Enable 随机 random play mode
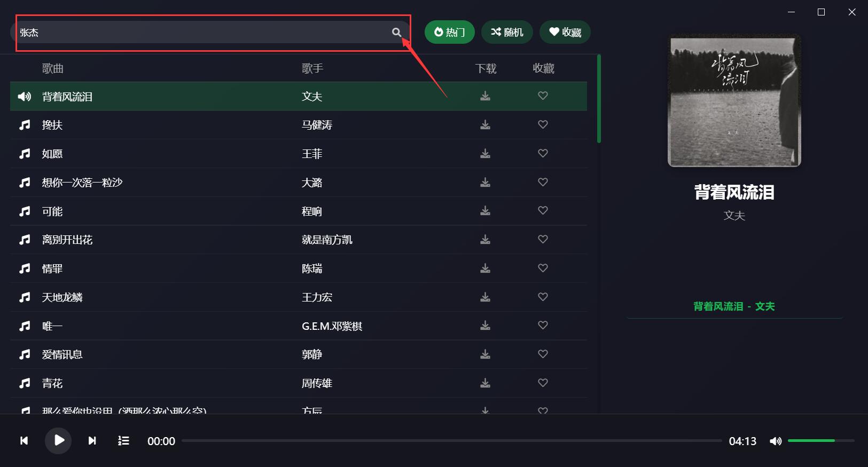 pyautogui.click(x=506, y=32)
